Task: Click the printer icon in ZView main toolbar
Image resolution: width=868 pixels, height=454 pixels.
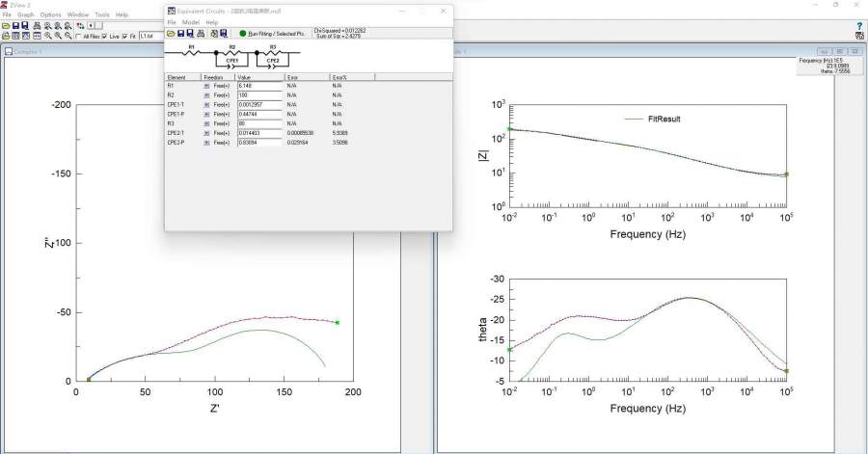Action: click(37, 26)
